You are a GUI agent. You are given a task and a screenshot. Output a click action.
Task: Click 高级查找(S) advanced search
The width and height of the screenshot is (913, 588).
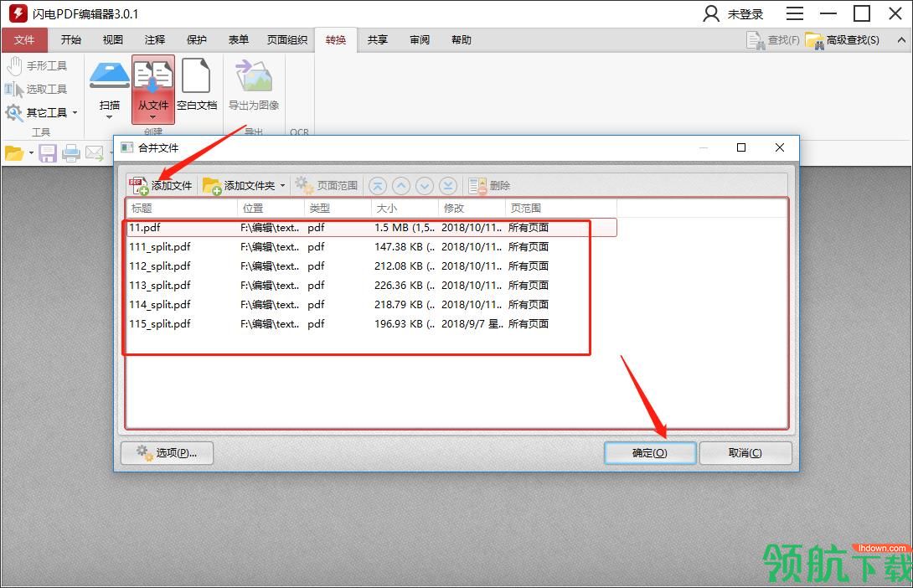pyautogui.click(x=843, y=40)
